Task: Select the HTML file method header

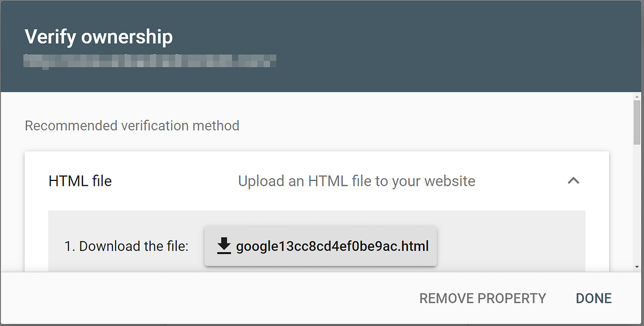Action: click(x=80, y=181)
